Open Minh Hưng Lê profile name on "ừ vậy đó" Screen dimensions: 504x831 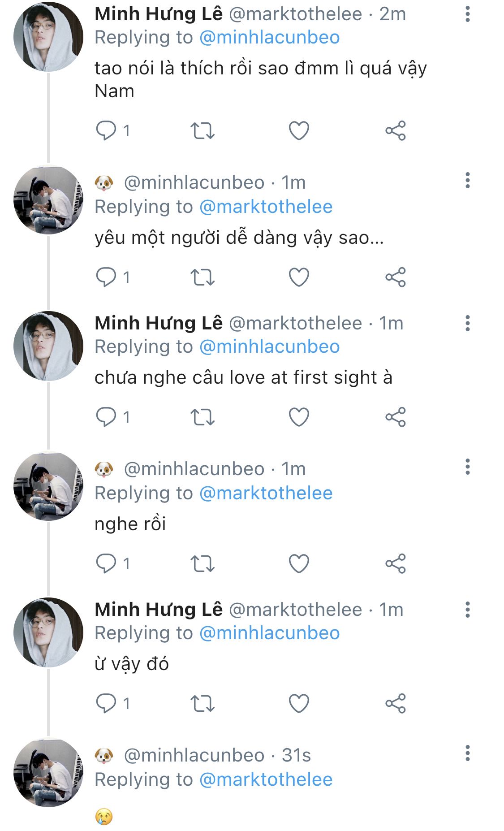coord(159,610)
